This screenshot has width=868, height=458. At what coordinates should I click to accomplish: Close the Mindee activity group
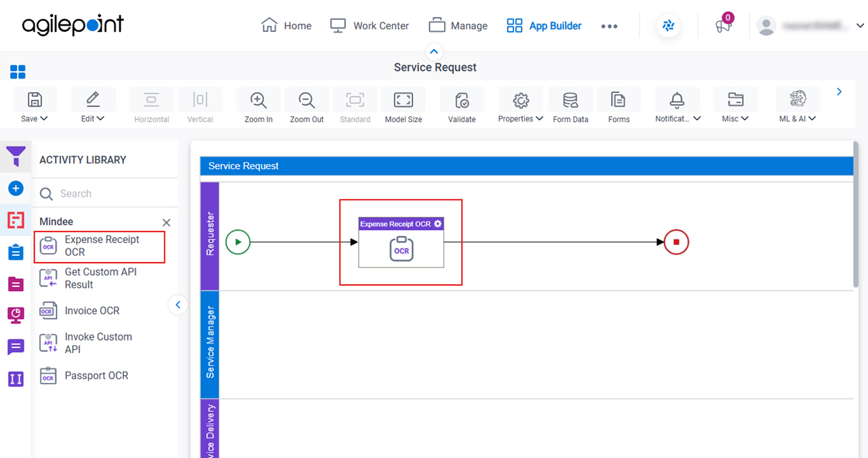click(x=166, y=223)
